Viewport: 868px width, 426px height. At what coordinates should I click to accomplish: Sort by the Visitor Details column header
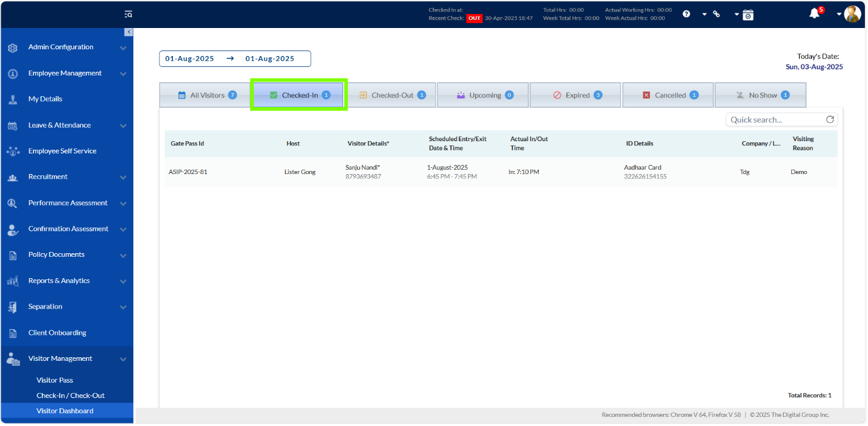[x=368, y=144]
